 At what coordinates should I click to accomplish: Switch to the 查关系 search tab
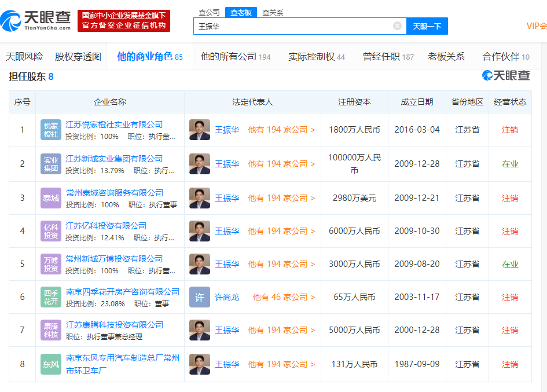273,13
